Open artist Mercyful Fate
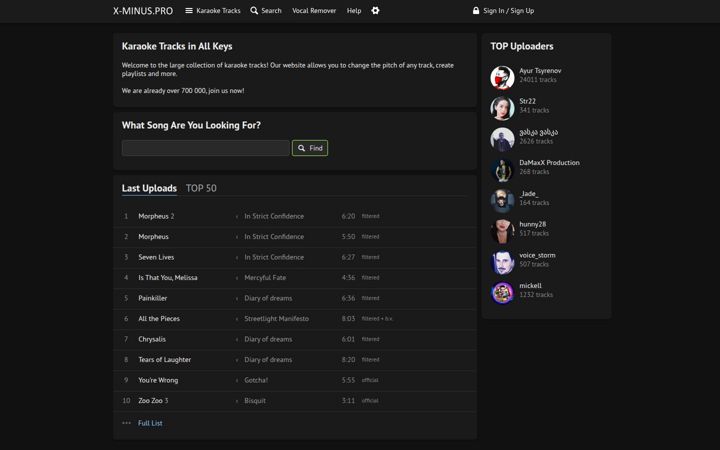The width and height of the screenshot is (720, 450). (x=265, y=278)
